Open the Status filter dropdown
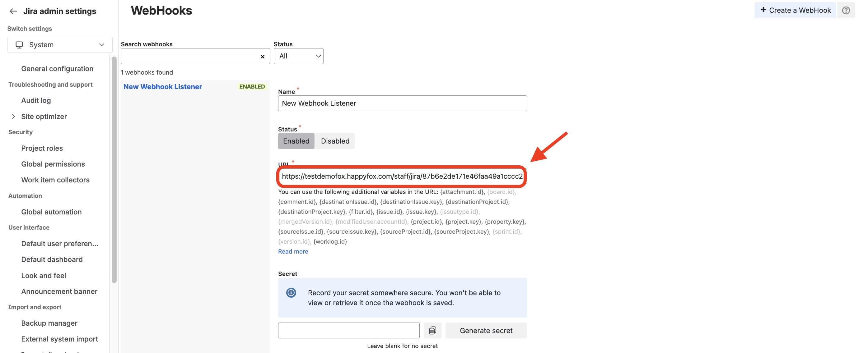Screen dimensions: 868x353 click(298, 56)
